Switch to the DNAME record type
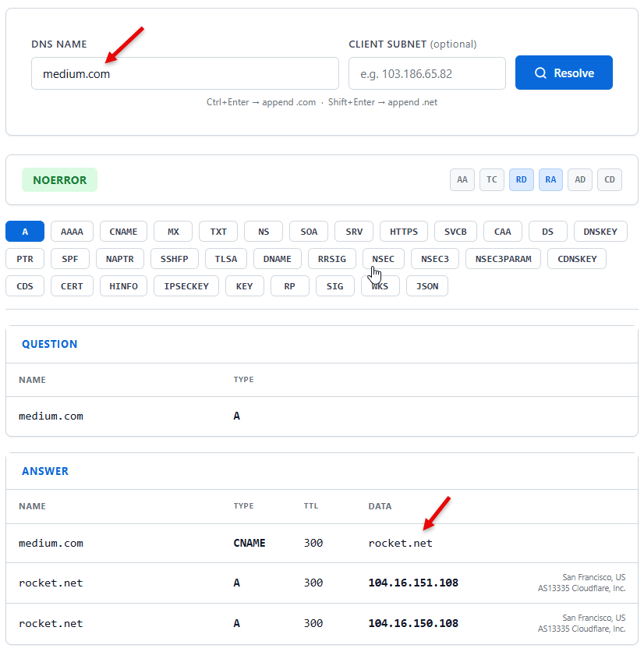This screenshot has width=644, height=652. [x=278, y=259]
